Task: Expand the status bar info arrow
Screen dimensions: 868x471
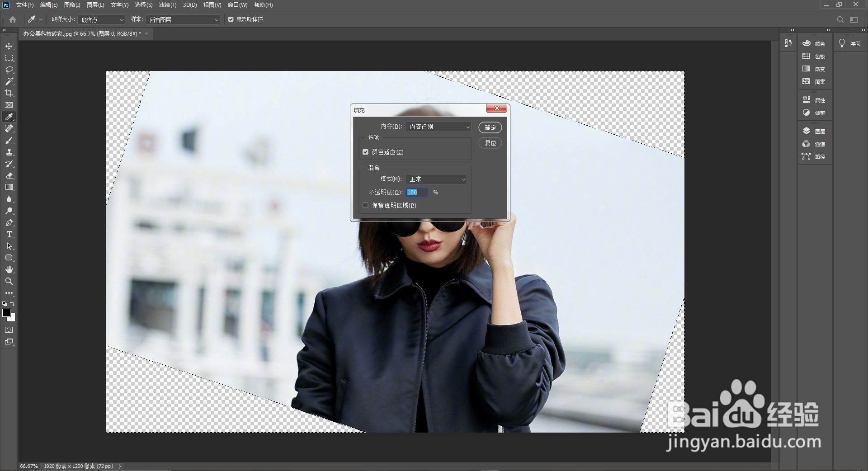Action: point(120,466)
